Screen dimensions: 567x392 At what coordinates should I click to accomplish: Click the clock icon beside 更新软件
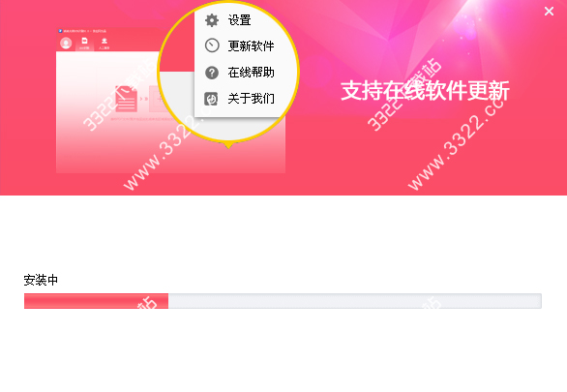click(212, 45)
